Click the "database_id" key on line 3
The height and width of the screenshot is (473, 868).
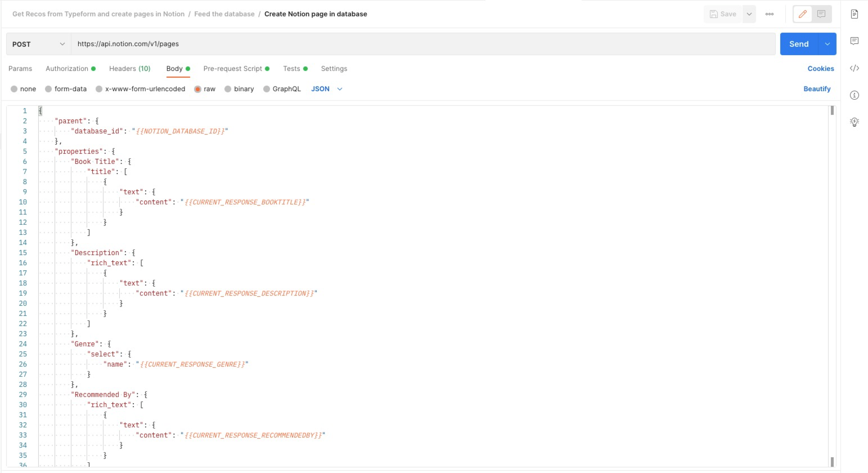[97, 131]
